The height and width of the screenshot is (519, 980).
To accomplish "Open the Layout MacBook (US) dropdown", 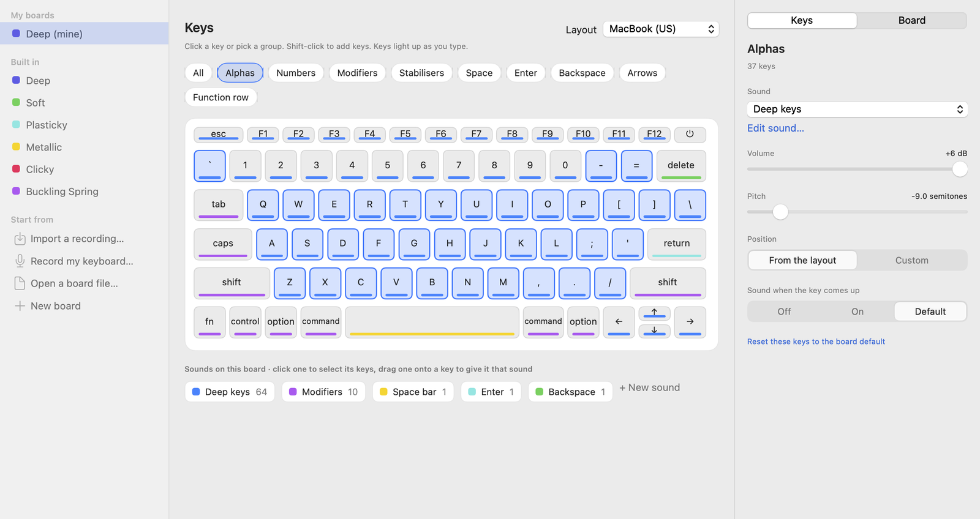I will (661, 29).
